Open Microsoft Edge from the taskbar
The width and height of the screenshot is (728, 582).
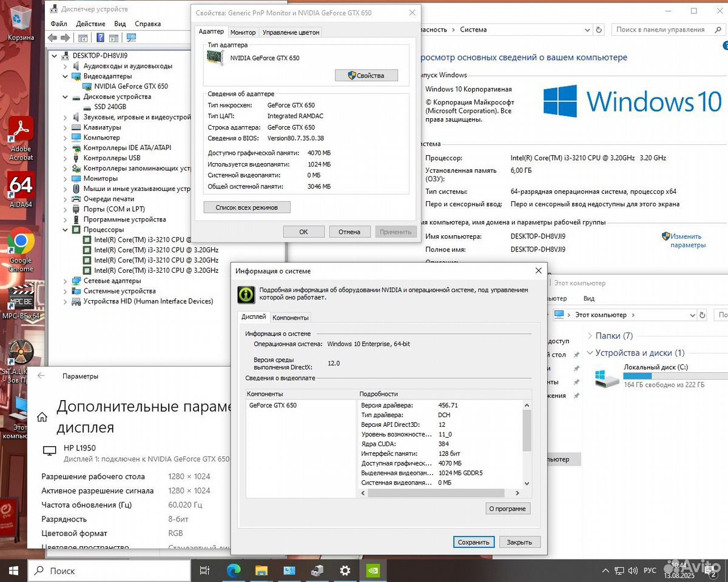233,570
